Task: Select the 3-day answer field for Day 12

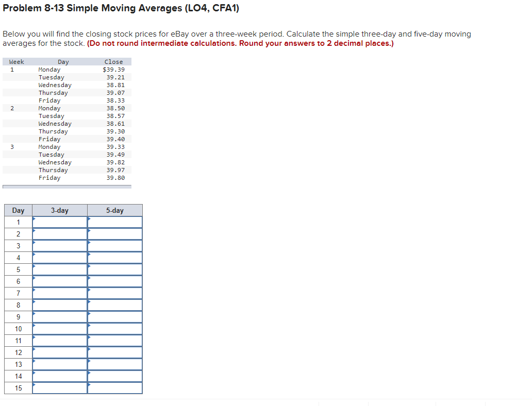Action: tap(59, 352)
